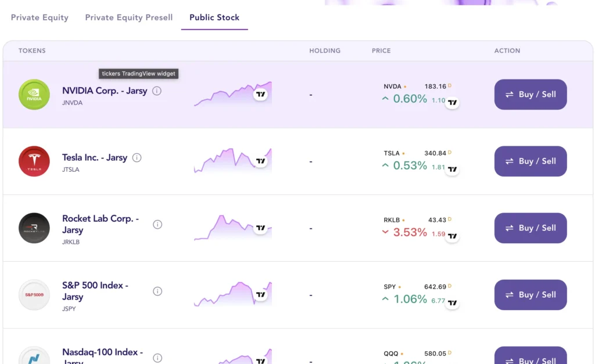Click the QQQ 580.05 price value
The image size is (595, 364).
coord(435,354)
